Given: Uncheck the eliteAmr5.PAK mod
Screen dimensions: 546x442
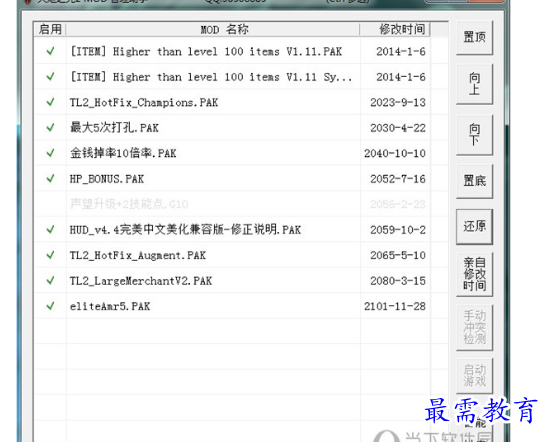Looking at the screenshot, I should click(x=50, y=306).
